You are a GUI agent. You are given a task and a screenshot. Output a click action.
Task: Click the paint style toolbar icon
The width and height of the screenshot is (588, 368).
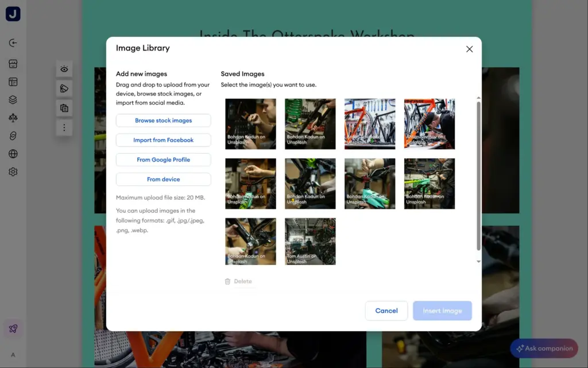tap(64, 89)
